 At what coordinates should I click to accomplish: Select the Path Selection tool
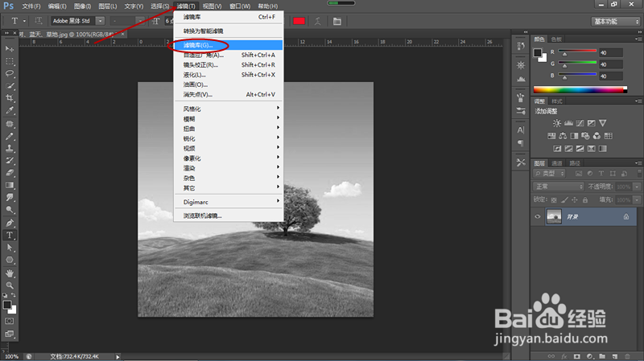10,248
